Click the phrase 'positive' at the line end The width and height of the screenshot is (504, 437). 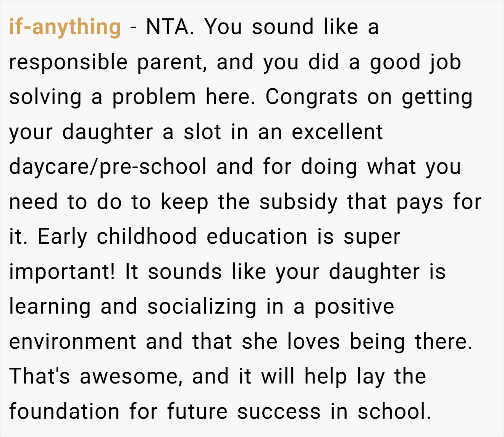coord(354,307)
